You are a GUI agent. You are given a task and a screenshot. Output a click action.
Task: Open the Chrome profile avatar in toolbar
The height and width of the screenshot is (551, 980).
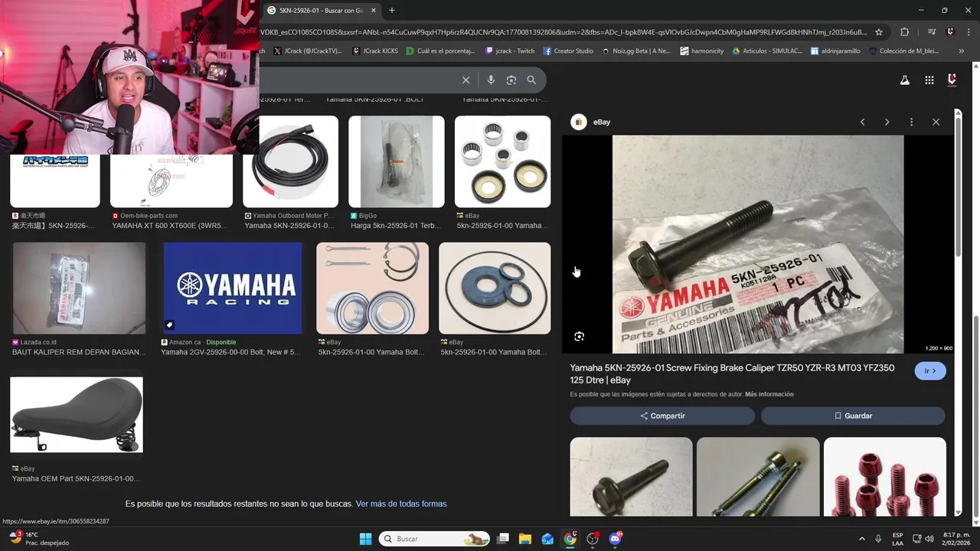(950, 32)
